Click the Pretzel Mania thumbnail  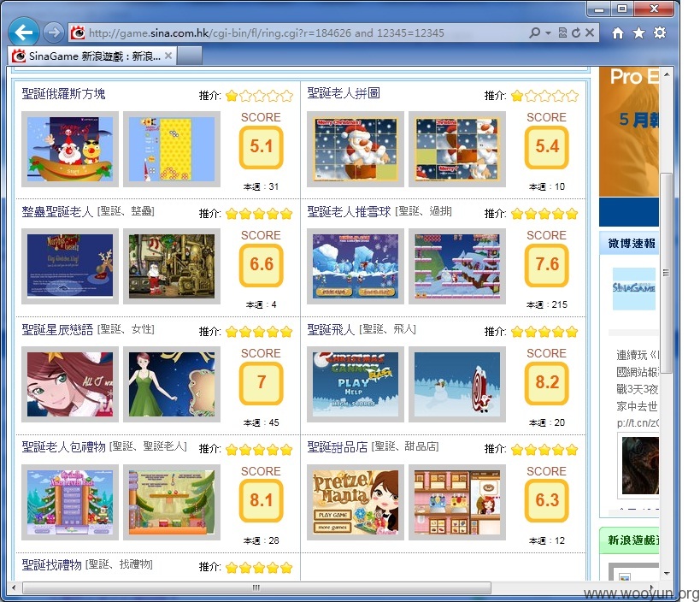(x=356, y=502)
